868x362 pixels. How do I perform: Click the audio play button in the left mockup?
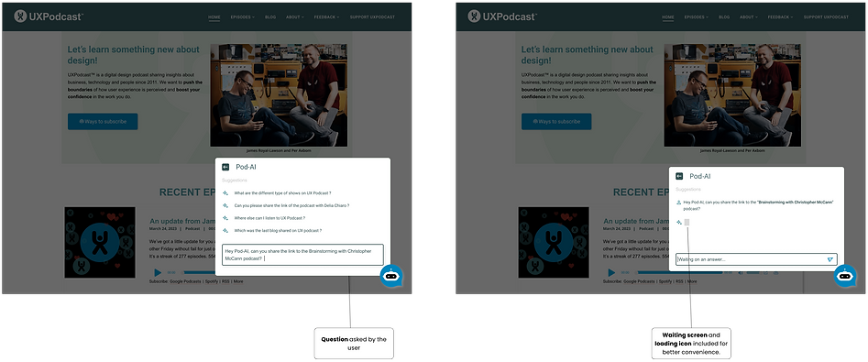coord(158,272)
